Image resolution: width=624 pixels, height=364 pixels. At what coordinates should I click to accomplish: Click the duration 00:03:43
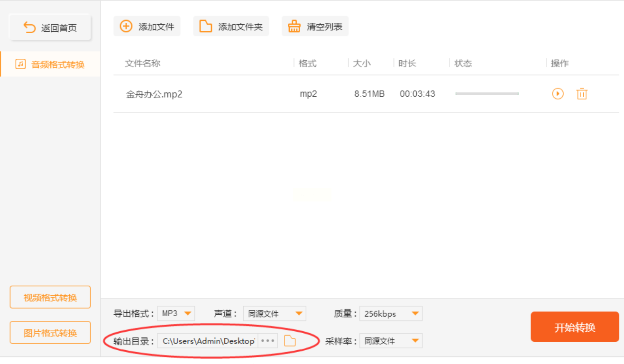coord(417,94)
